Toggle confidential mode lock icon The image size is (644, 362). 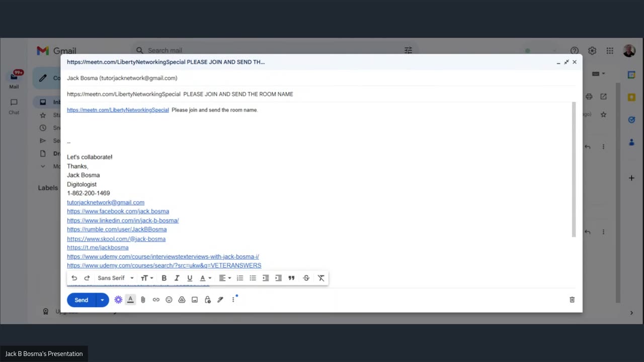pyautogui.click(x=207, y=300)
